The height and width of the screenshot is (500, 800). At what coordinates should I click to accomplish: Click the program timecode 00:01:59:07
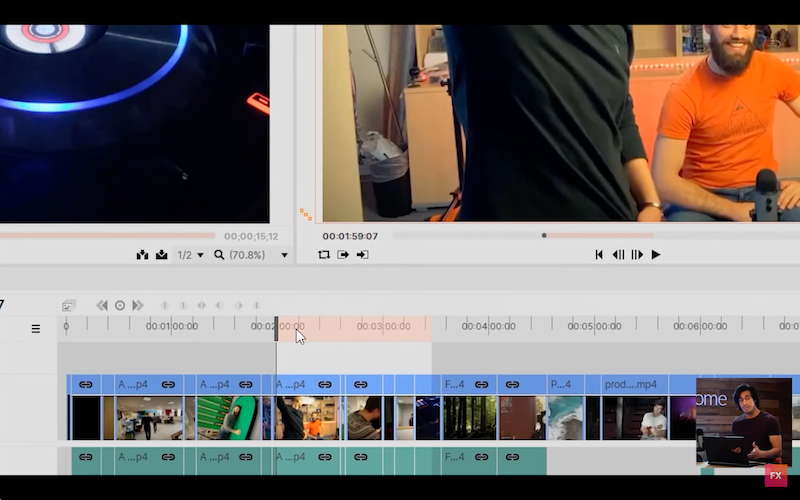pyautogui.click(x=350, y=236)
